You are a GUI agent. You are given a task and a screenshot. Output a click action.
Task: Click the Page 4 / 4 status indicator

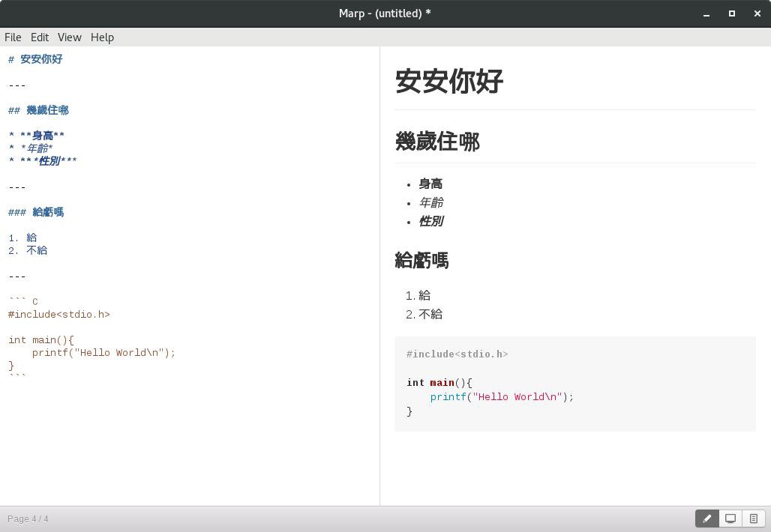[x=28, y=519]
